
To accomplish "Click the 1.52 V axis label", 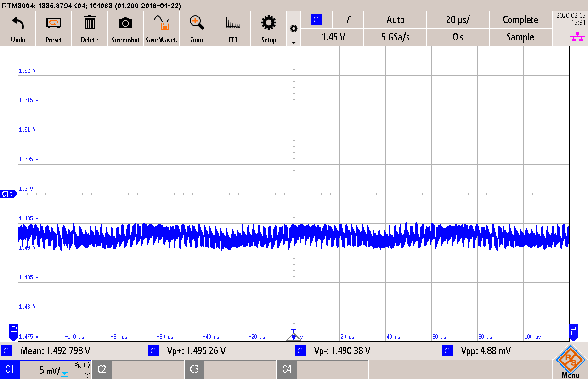I will [x=27, y=70].
